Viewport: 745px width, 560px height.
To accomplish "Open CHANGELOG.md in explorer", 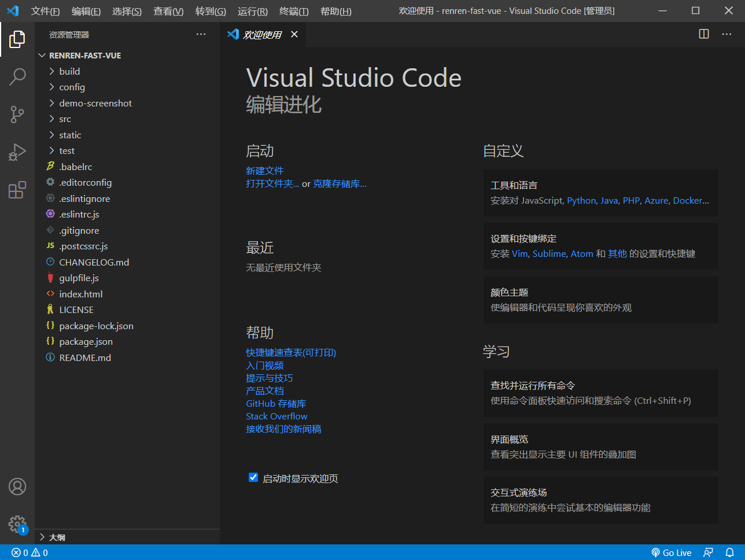I will tap(127, 262).
